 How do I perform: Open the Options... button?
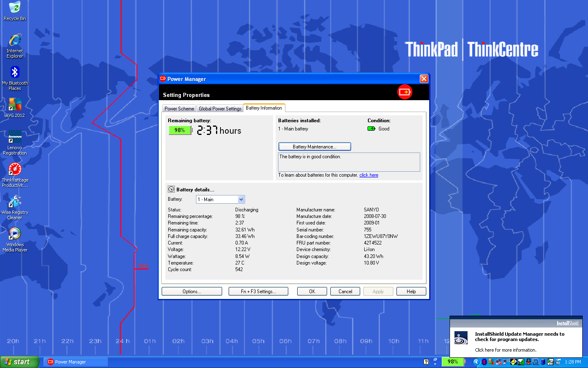click(192, 292)
